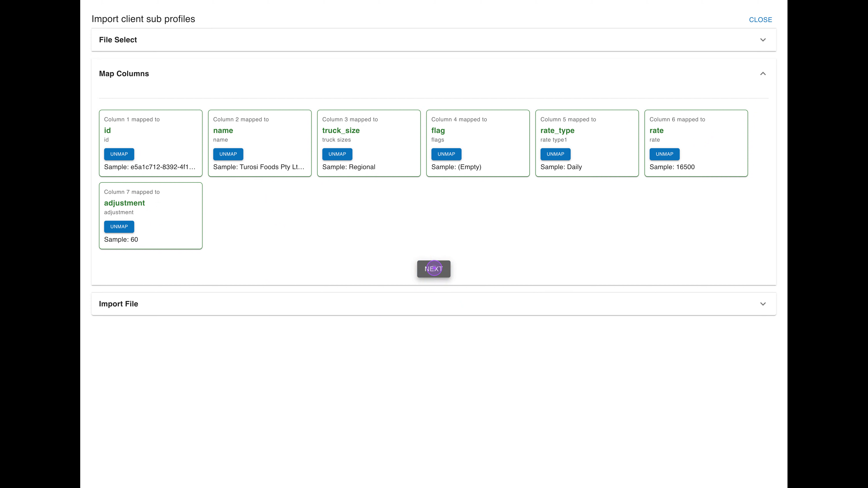The width and height of the screenshot is (868, 488).
Task: Click the green truck_size field name
Action: [341, 131]
